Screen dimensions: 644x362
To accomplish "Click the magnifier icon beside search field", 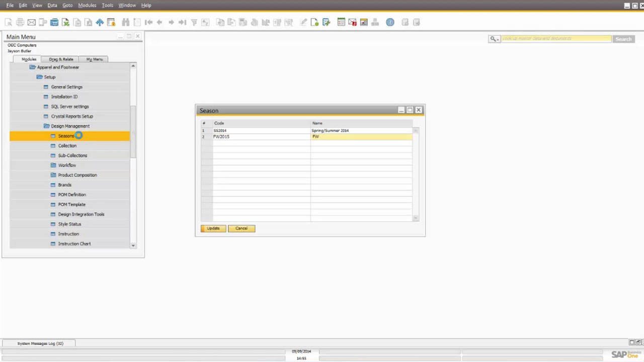I will coord(494,39).
